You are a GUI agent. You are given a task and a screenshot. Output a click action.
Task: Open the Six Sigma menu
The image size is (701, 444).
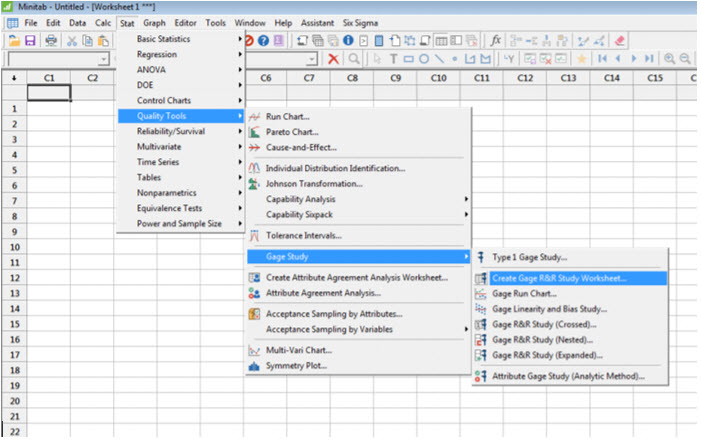point(360,23)
